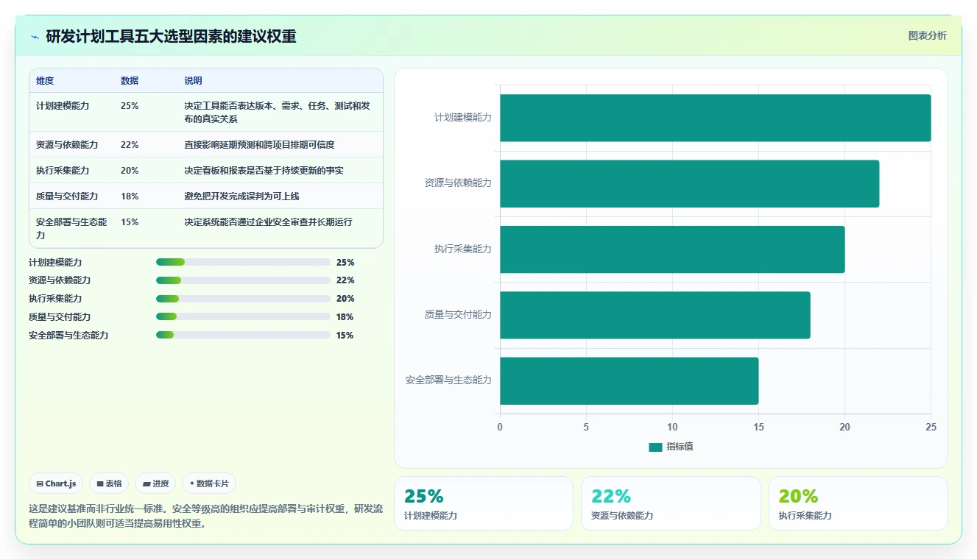Viewport: 977px width, 560px height.
Task: Click the lightning icon beside the title
Action: coord(35,37)
